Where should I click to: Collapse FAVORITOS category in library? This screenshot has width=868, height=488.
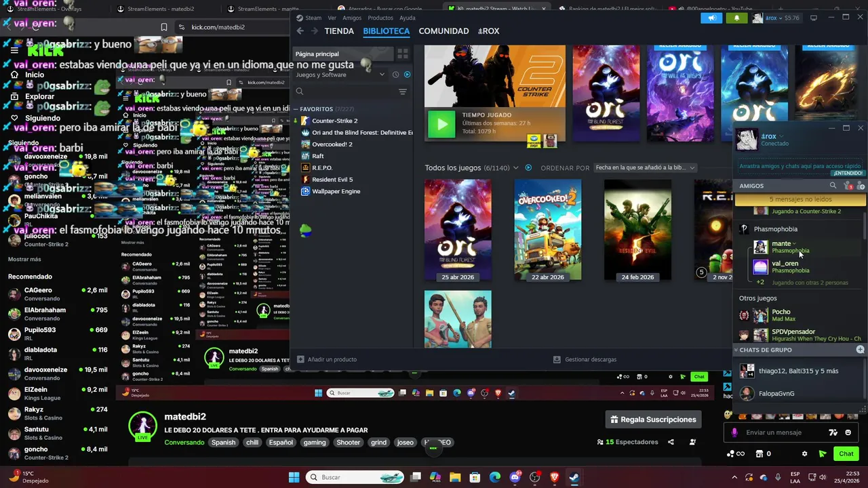click(x=296, y=109)
